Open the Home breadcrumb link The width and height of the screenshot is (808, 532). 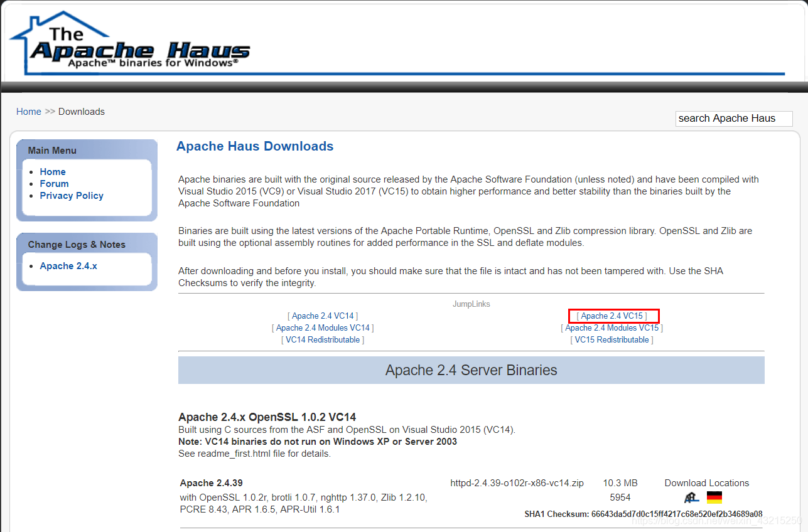pos(29,112)
